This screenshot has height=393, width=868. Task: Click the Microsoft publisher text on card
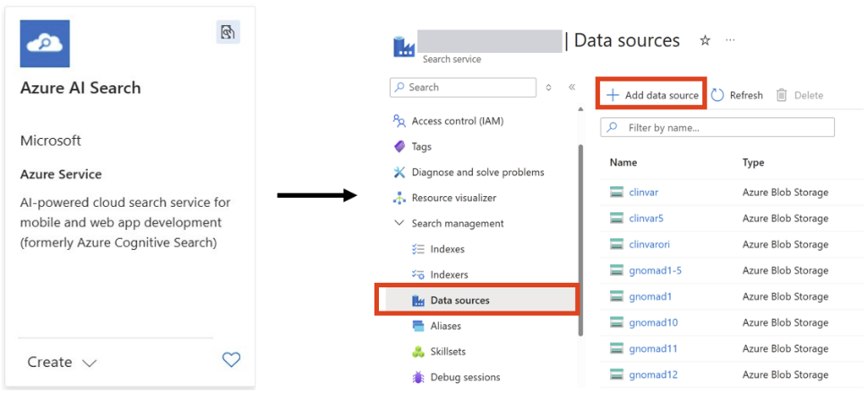[51, 141]
